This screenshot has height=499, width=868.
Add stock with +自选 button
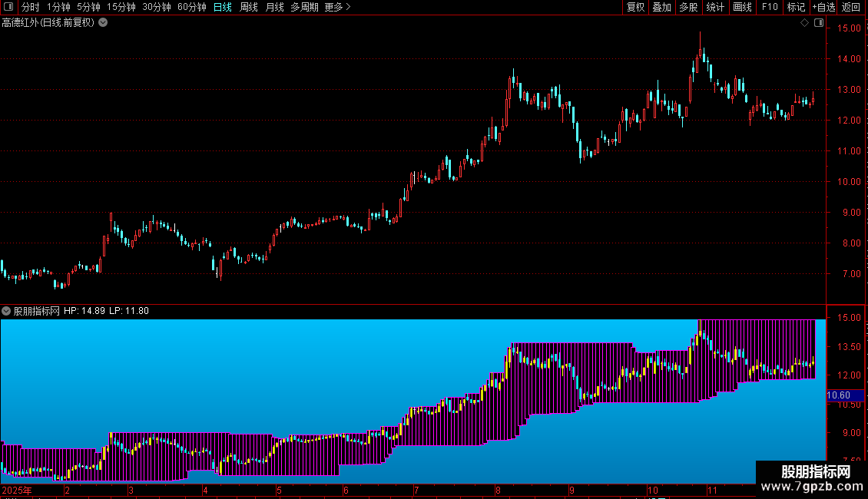pos(823,7)
